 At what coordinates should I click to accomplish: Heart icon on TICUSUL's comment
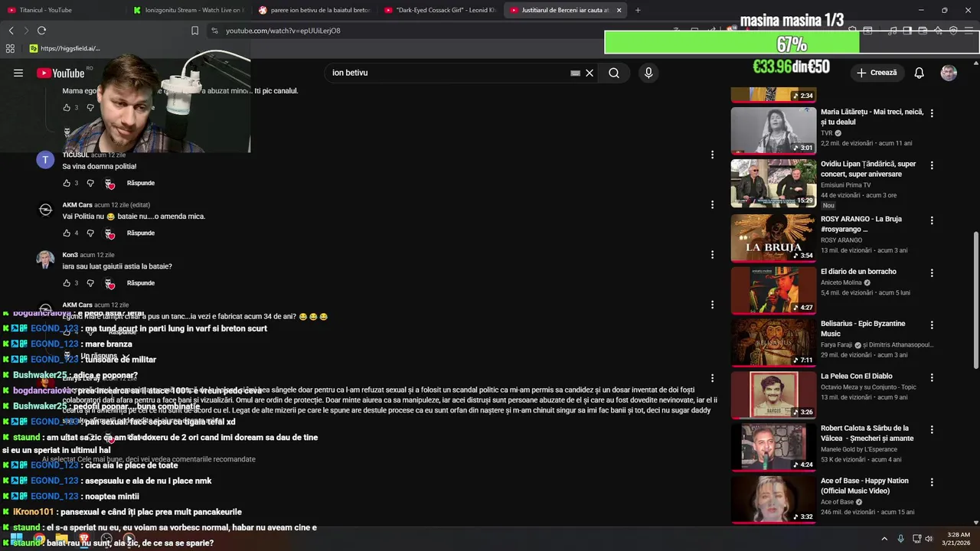(x=109, y=184)
